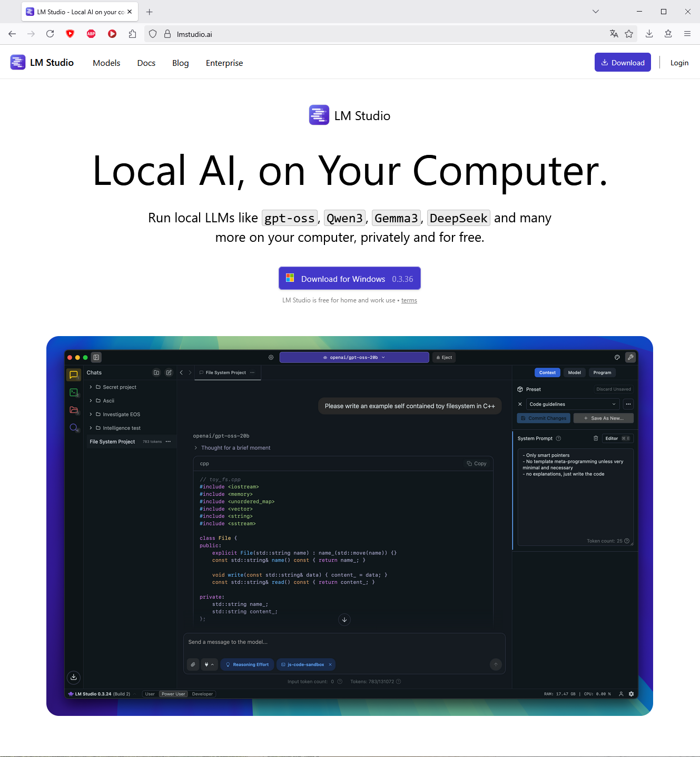This screenshot has height=757, width=700.
Task: Click the red shield extension icon
Action: [x=70, y=34]
